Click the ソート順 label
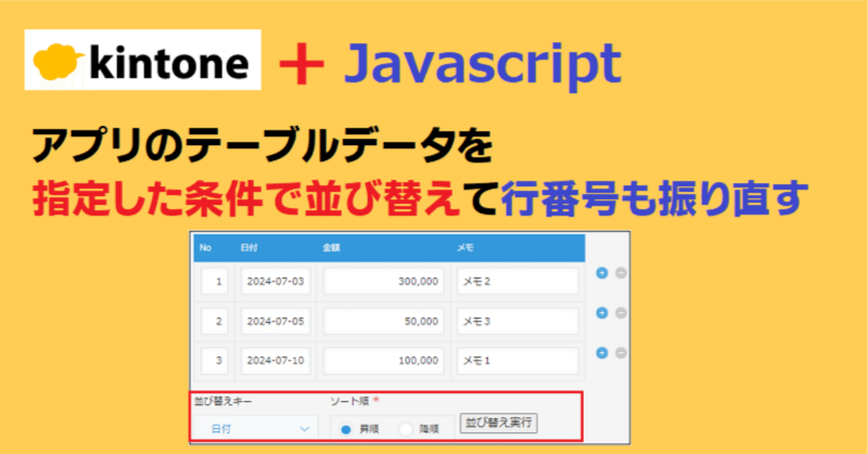The height and width of the screenshot is (454, 868). [x=349, y=401]
